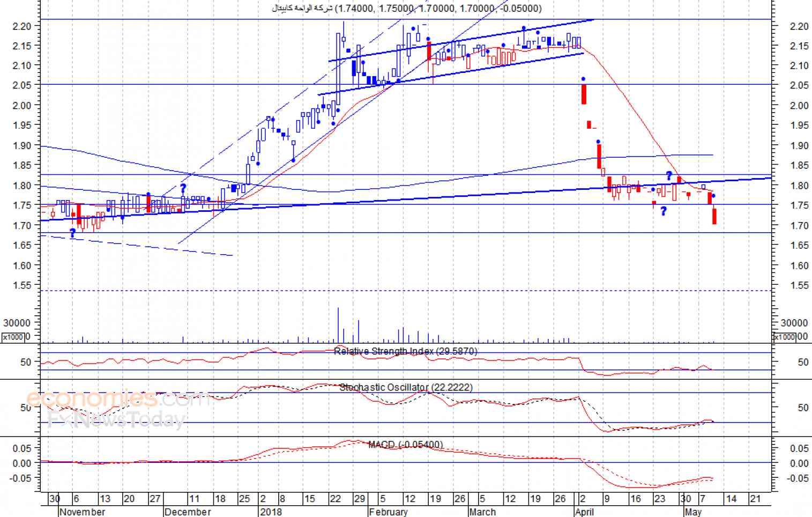
Task: Click date label 7 on time axis
Action: click(x=702, y=499)
